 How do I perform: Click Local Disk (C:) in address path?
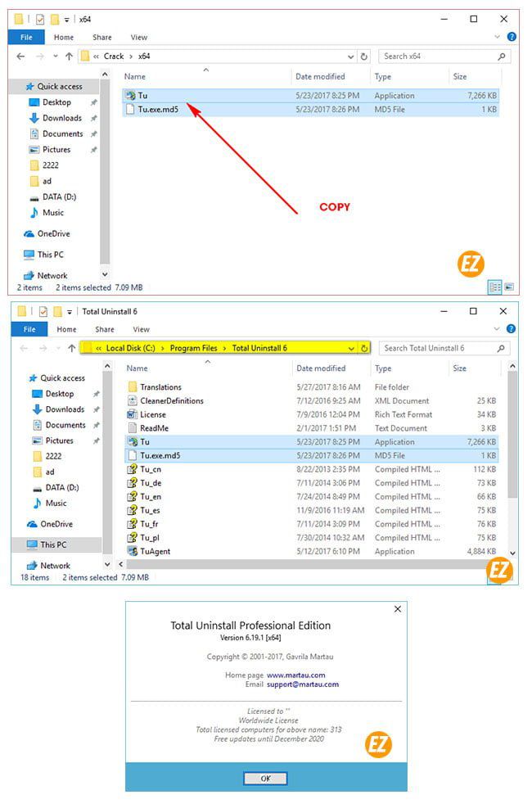pyautogui.click(x=130, y=348)
